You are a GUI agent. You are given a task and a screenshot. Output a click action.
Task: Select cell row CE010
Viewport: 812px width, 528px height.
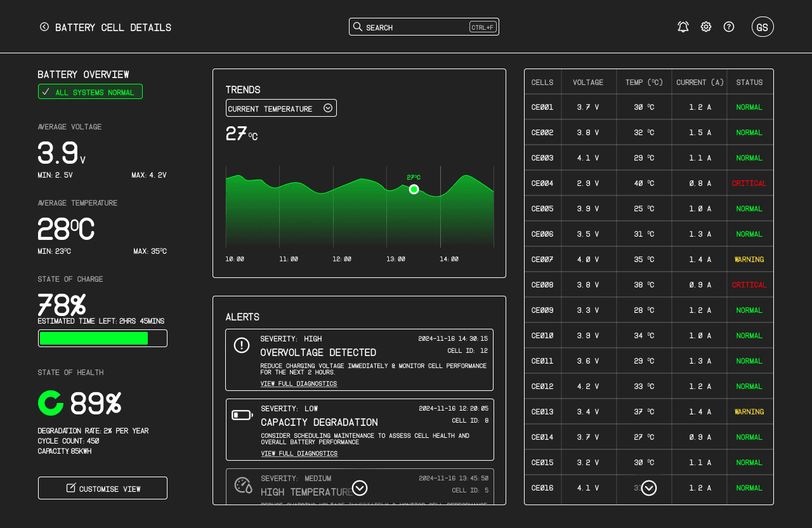649,336
